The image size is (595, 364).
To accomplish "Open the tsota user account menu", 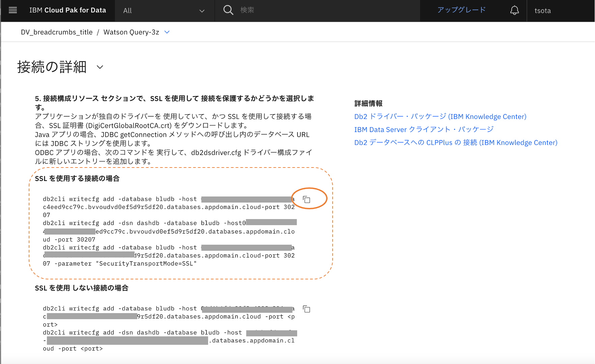I will coord(543,10).
